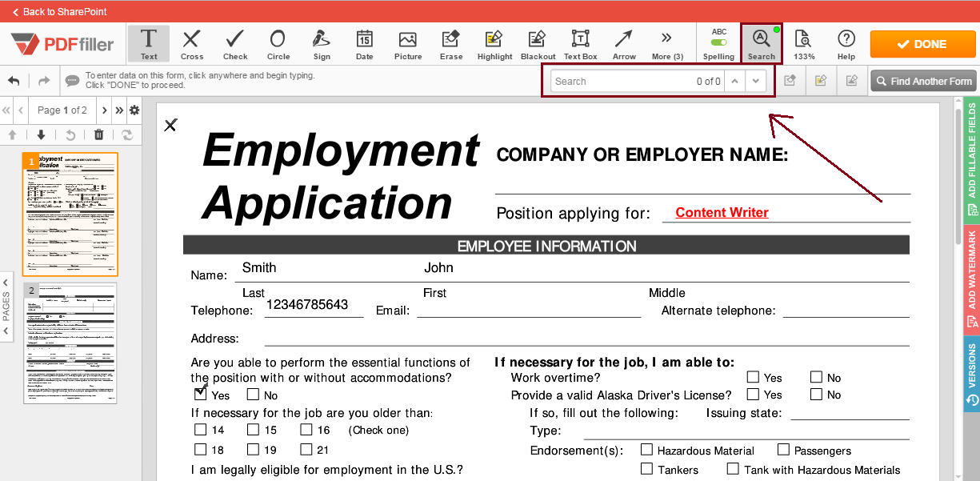Click the redo arrow
The height and width of the screenshot is (481, 980).
[44, 81]
